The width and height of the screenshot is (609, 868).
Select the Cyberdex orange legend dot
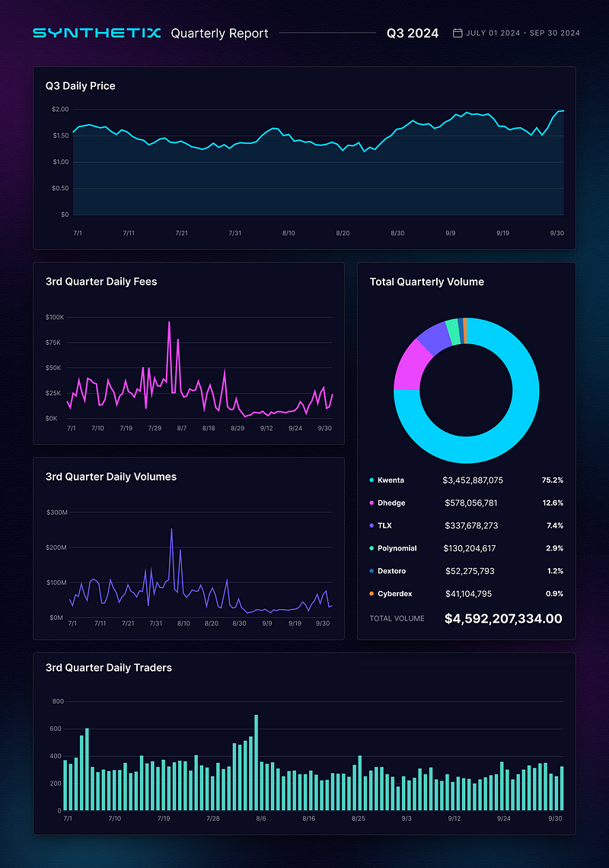371,594
